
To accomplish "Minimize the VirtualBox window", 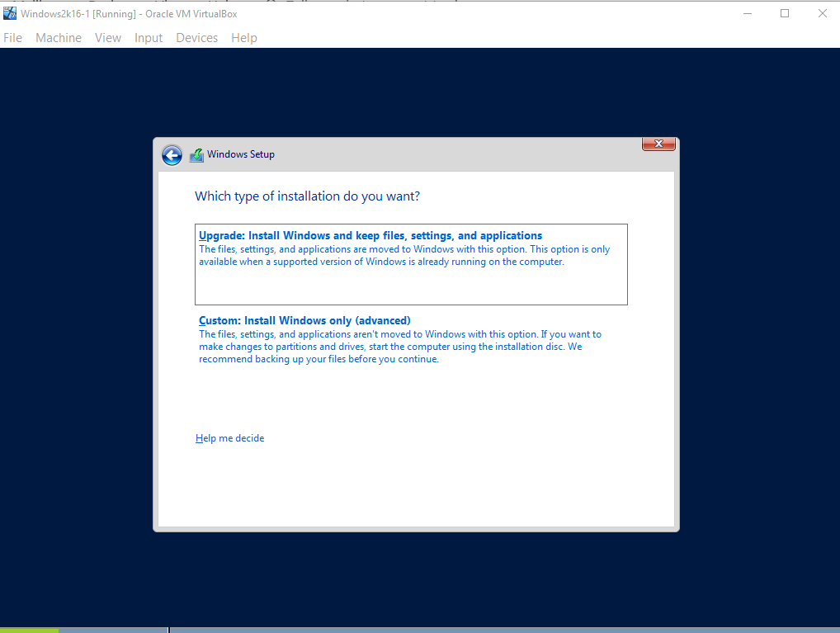I will (748, 13).
